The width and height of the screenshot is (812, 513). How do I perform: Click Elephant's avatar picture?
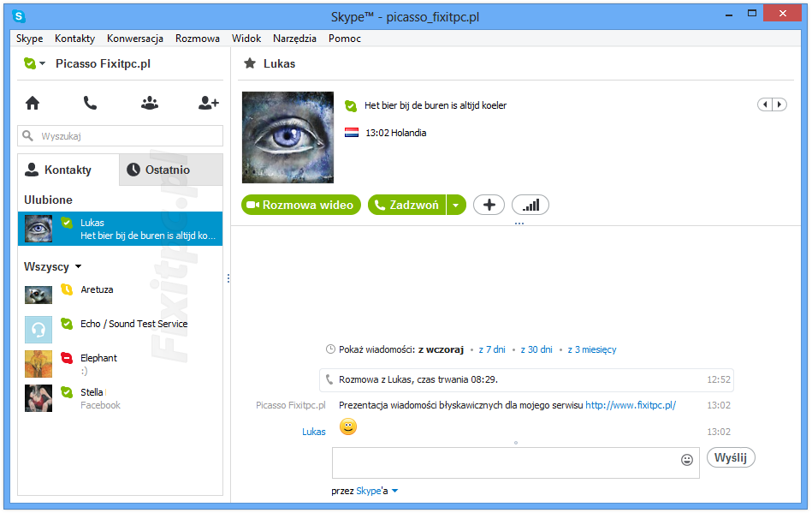point(39,364)
